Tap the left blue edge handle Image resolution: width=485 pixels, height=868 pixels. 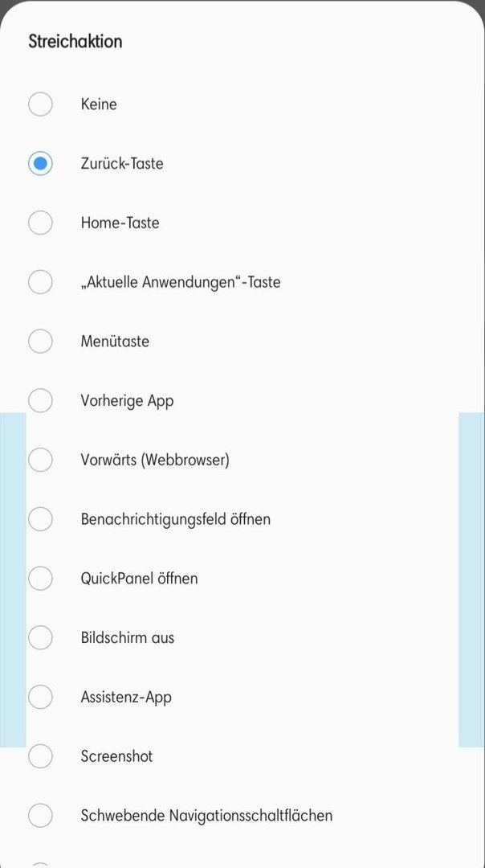point(13,579)
